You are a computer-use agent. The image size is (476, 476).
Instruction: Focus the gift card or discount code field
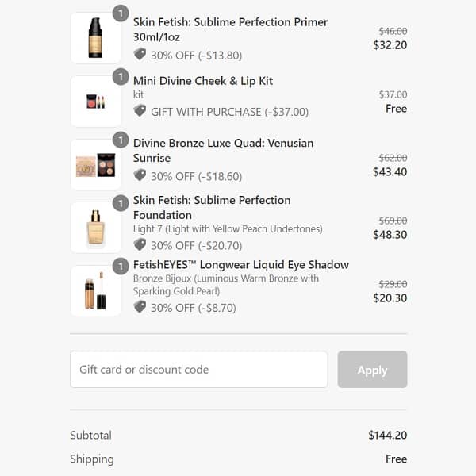tap(198, 370)
